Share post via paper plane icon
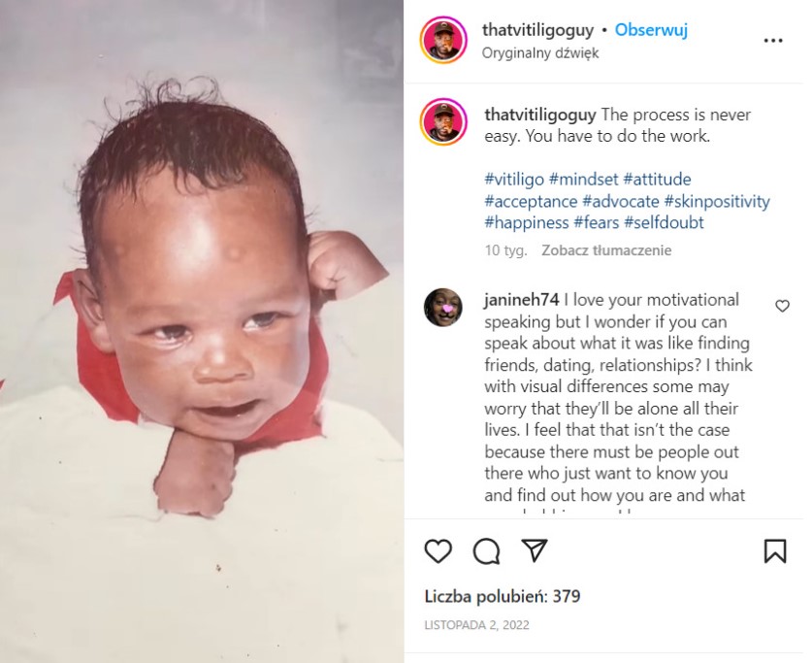This screenshot has height=663, width=812. point(534,550)
